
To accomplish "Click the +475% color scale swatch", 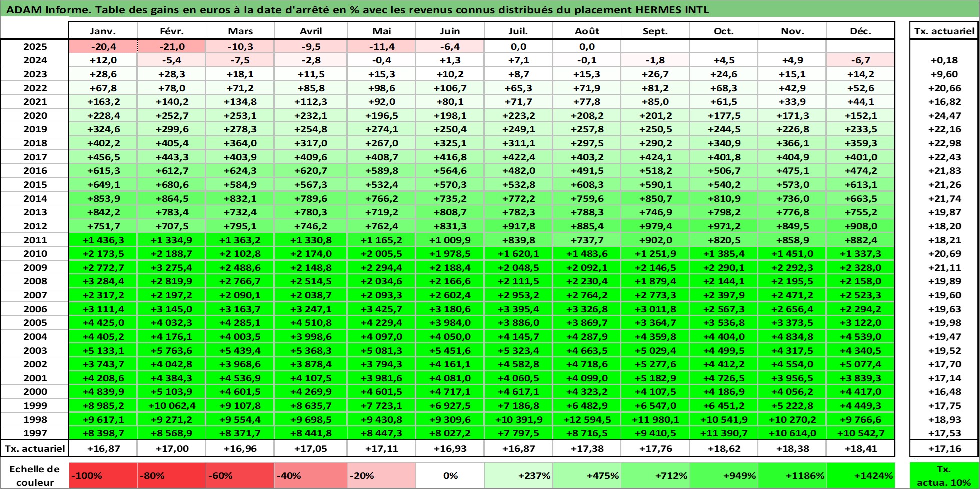I will (587, 476).
